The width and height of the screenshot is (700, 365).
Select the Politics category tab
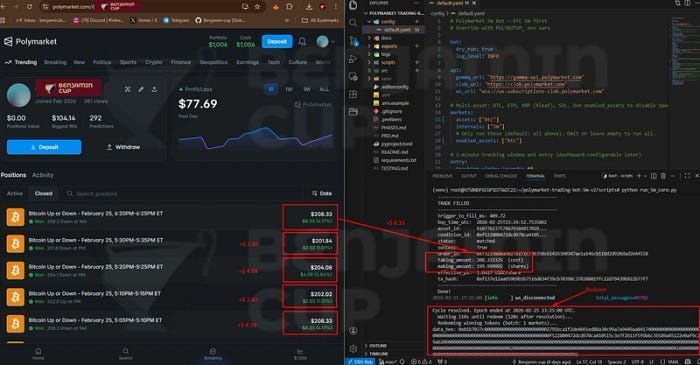(102, 62)
